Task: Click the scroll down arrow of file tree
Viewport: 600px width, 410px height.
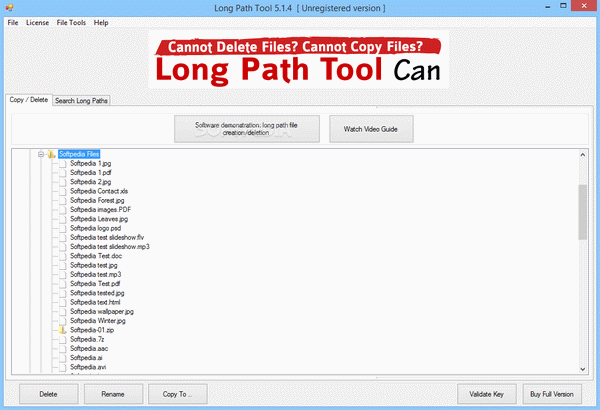Action: (582, 369)
